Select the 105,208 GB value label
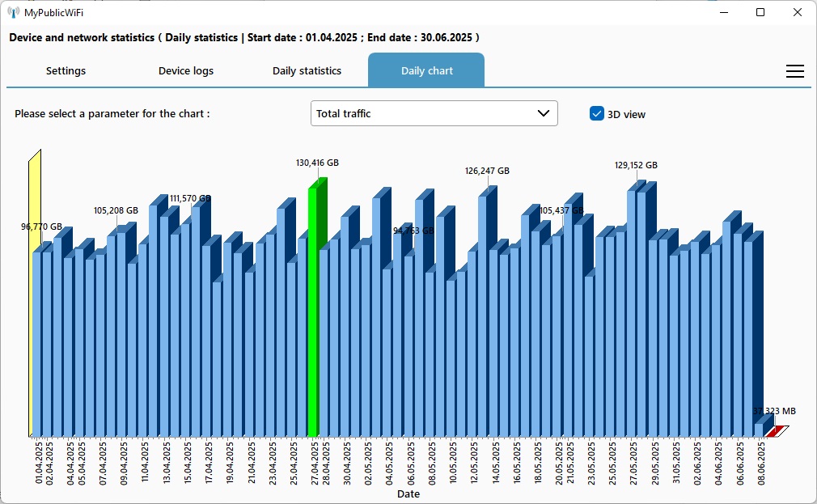The width and height of the screenshot is (817, 504). pos(116,211)
